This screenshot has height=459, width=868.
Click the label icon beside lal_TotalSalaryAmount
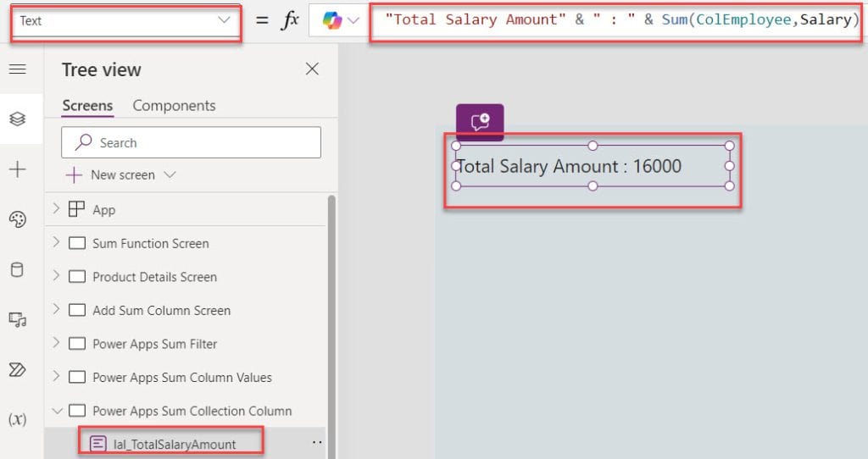(x=98, y=444)
